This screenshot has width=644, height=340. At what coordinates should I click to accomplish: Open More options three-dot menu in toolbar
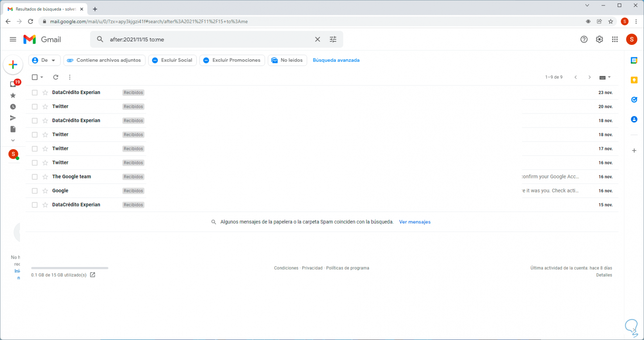[70, 77]
